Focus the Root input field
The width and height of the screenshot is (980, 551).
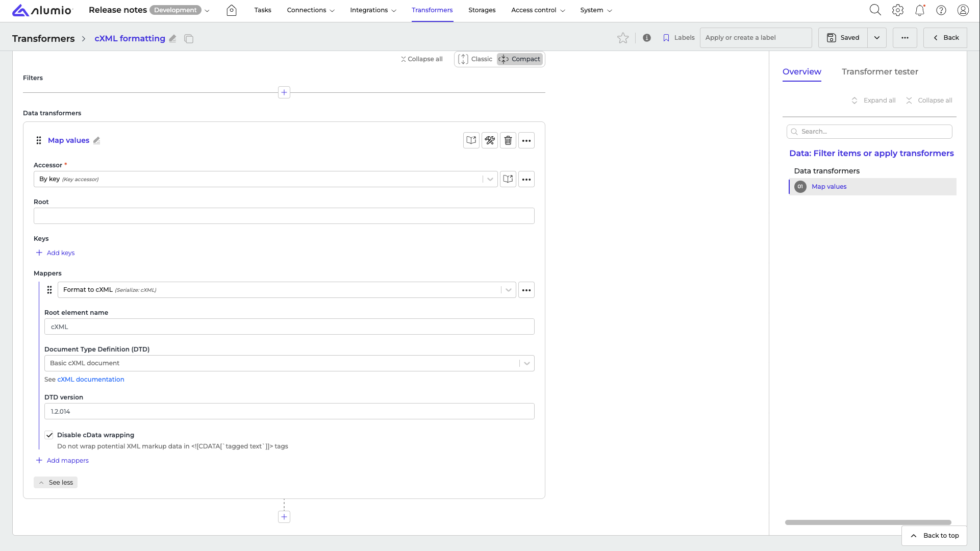[284, 216]
